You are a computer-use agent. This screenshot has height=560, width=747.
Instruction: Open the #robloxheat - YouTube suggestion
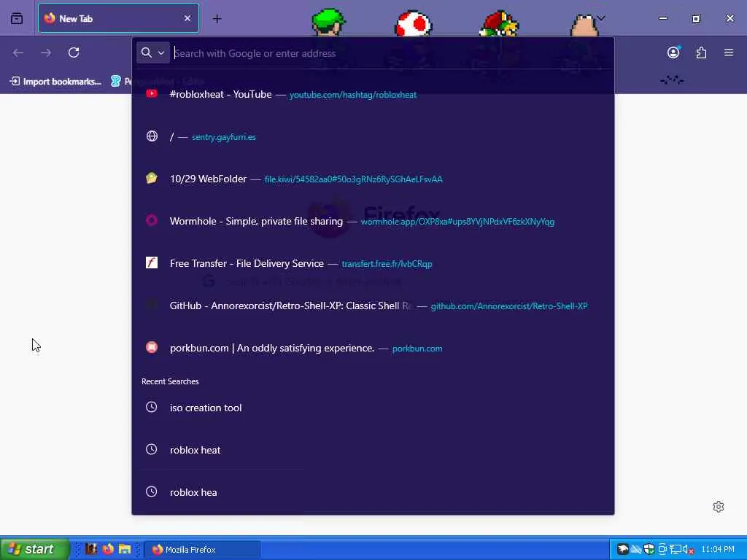click(373, 94)
